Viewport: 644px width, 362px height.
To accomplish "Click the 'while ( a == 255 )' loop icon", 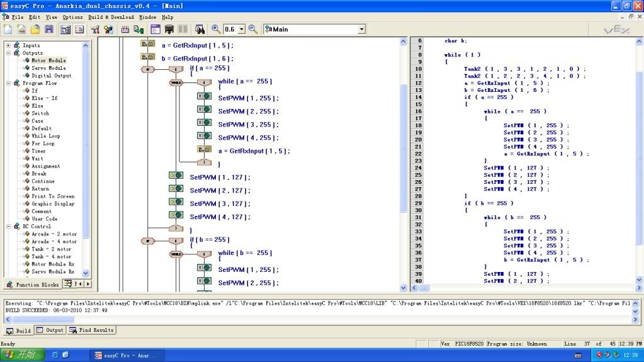I will 176,82.
